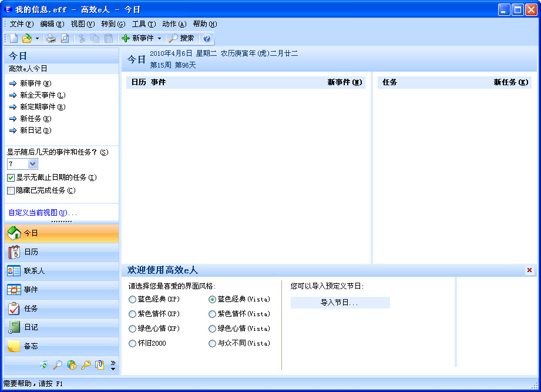Open the 文件(F) menu
The image size is (541, 392).
pyautogui.click(x=21, y=24)
